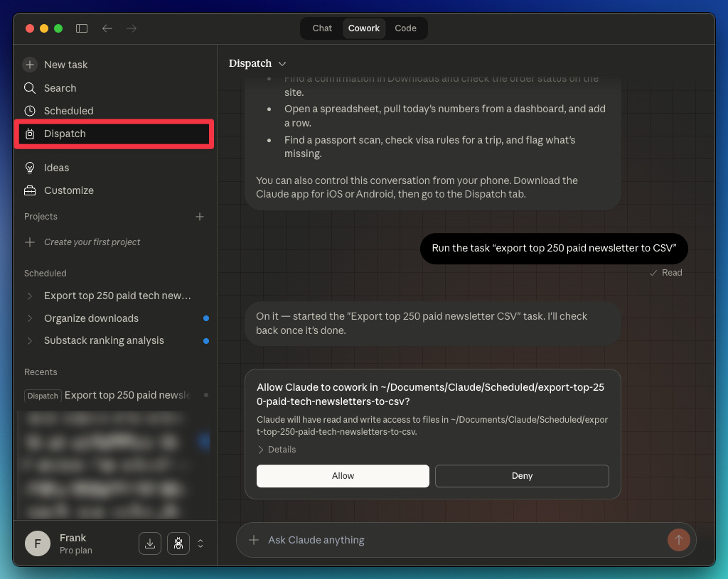
Task: Go forward with the right arrow
Action: 132,28
